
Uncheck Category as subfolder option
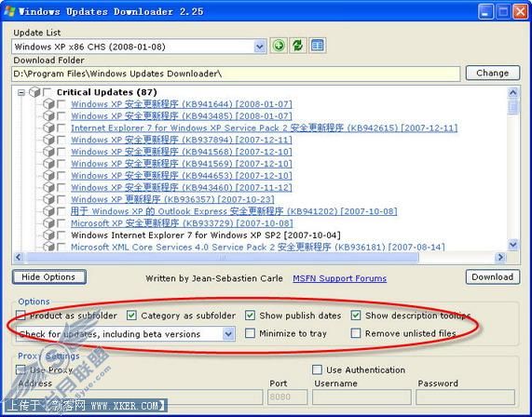point(131,316)
